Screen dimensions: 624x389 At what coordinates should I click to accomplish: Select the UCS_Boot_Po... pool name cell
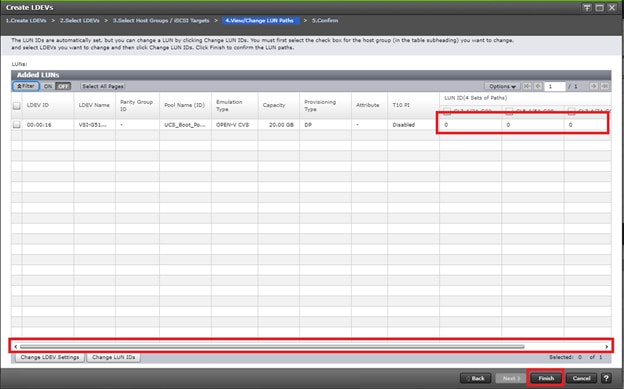(x=185, y=125)
